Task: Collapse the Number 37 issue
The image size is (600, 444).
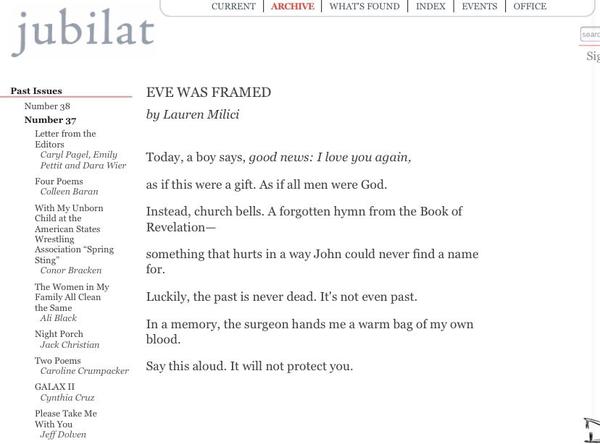Action: click(x=50, y=120)
